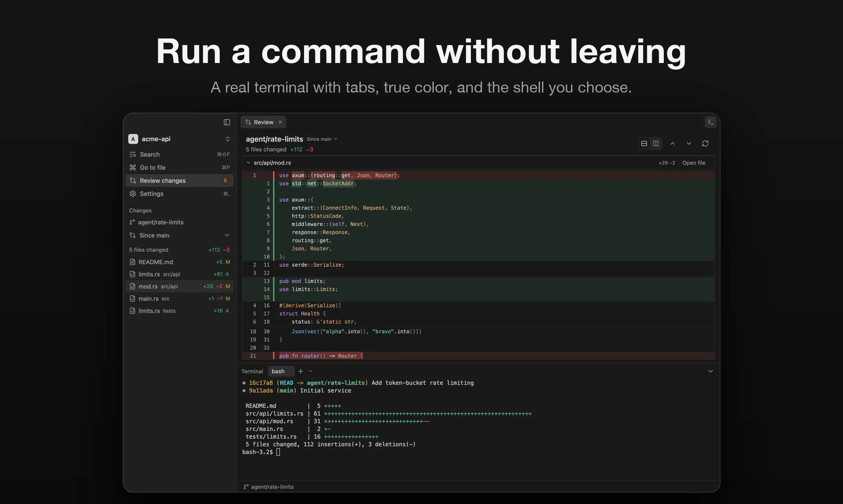Click the acme-api avatar icon

point(133,139)
